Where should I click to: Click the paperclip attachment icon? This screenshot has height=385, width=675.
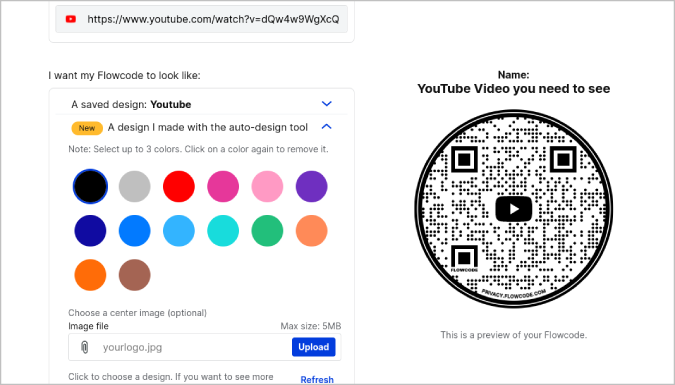(x=85, y=347)
